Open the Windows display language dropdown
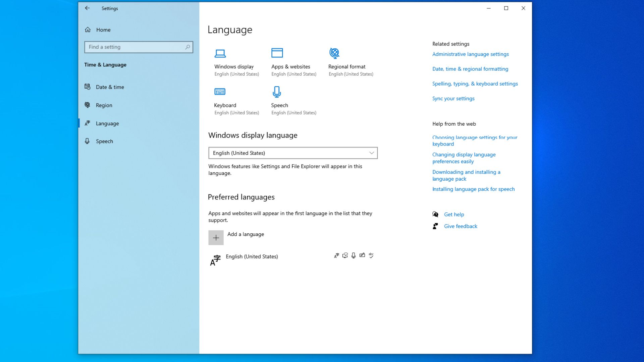 [293, 153]
